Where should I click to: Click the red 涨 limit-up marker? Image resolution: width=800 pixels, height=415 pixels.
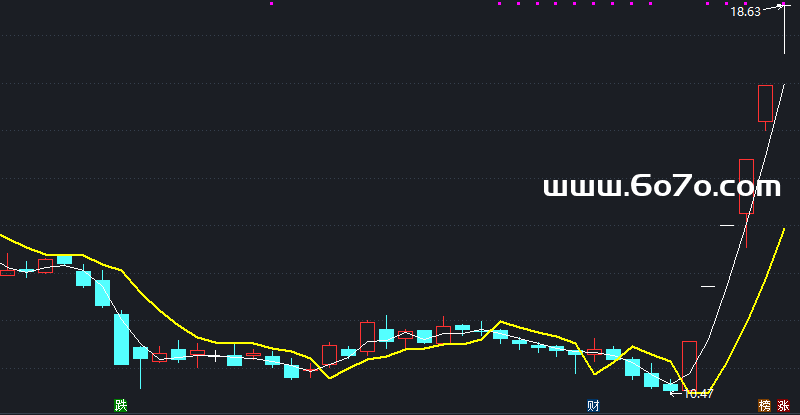tap(783, 406)
